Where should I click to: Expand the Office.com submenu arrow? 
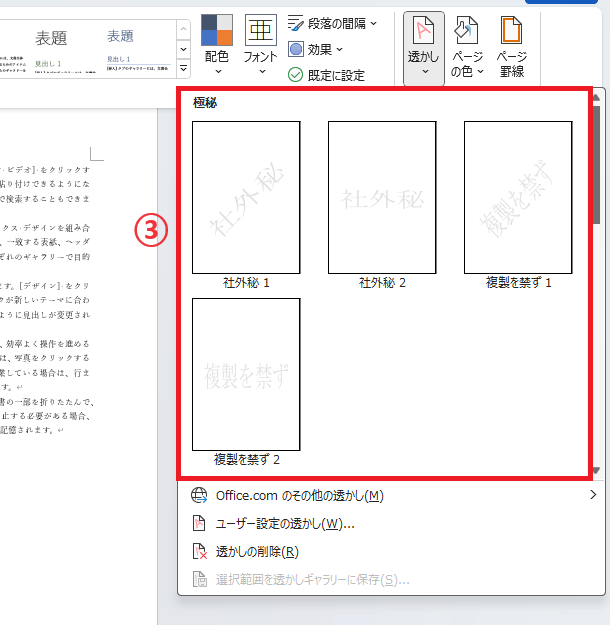(x=593, y=495)
